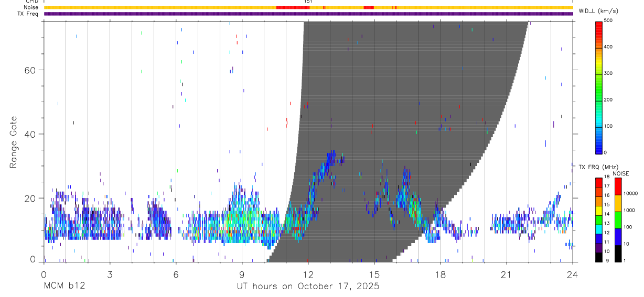
Task: Click the '6' hour tick on the time axis
Action: click(x=176, y=274)
